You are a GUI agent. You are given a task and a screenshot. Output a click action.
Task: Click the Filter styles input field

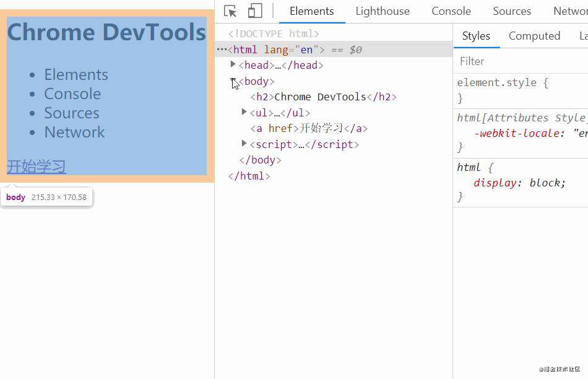tap(521, 61)
